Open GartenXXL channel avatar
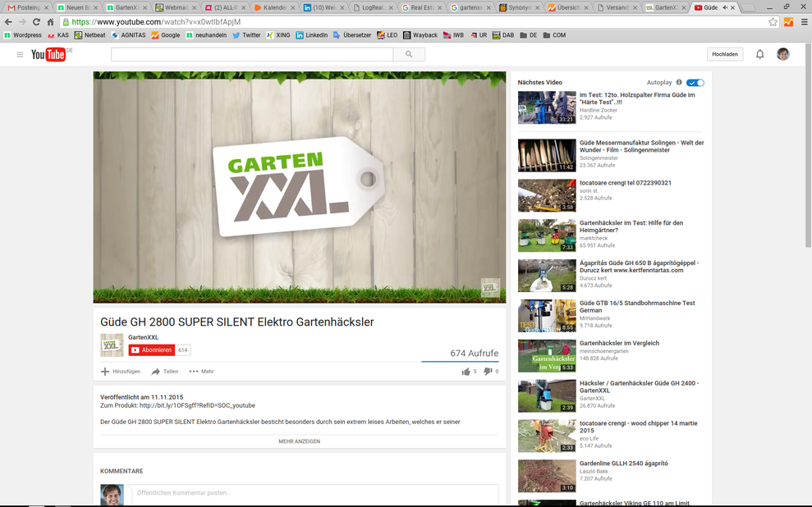The height and width of the screenshot is (507, 812). [x=112, y=345]
